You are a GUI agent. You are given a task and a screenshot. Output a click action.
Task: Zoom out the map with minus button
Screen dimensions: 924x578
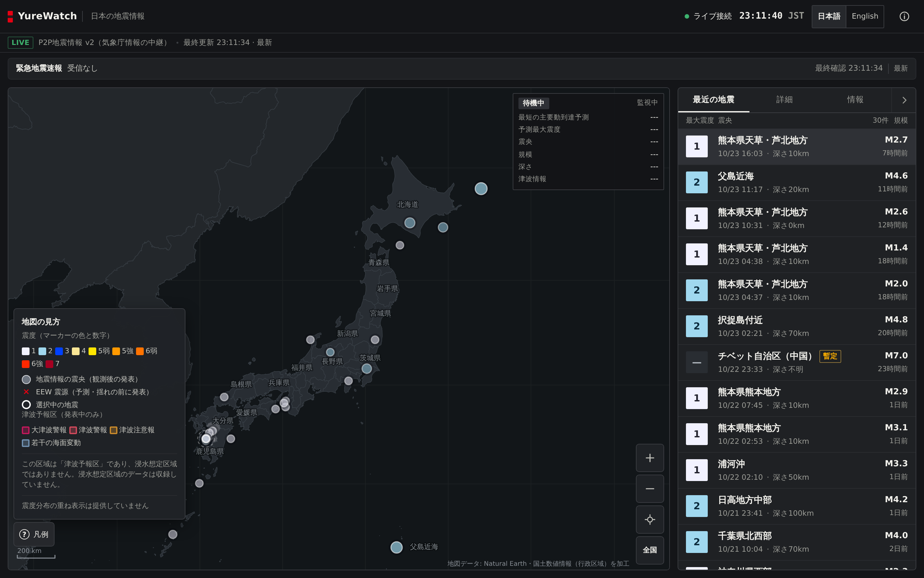649,488
